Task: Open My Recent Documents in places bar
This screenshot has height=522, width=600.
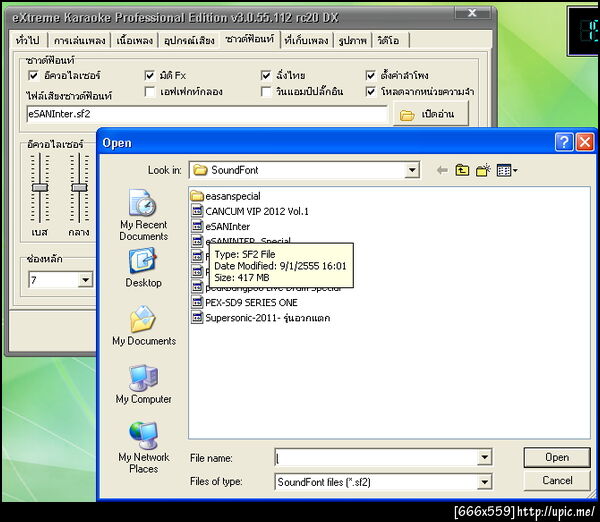Action: (x=143, y=215)
